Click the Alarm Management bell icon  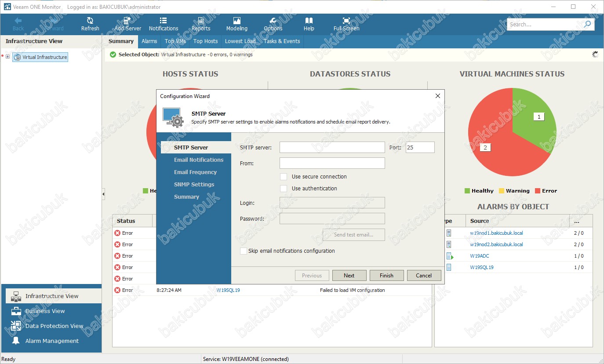pyautogui.click(x=16, y=341)
